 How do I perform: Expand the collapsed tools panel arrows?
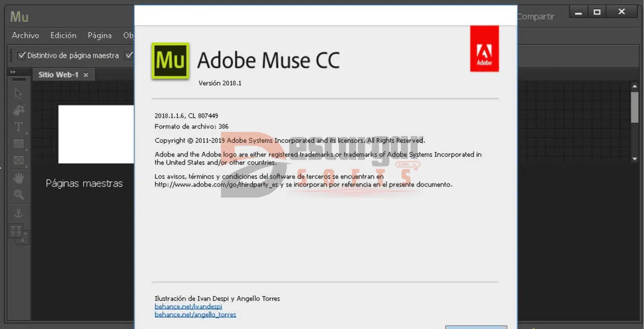coord(13,72)
